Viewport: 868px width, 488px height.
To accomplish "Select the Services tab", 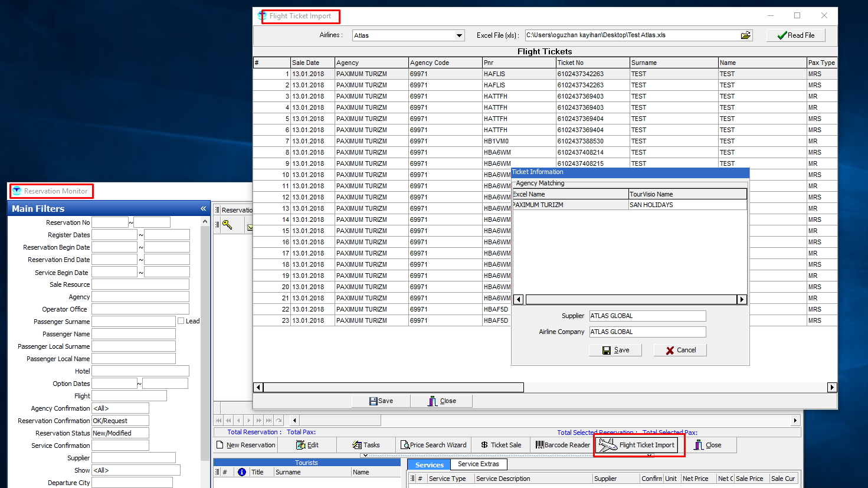I will click(429, 464).
